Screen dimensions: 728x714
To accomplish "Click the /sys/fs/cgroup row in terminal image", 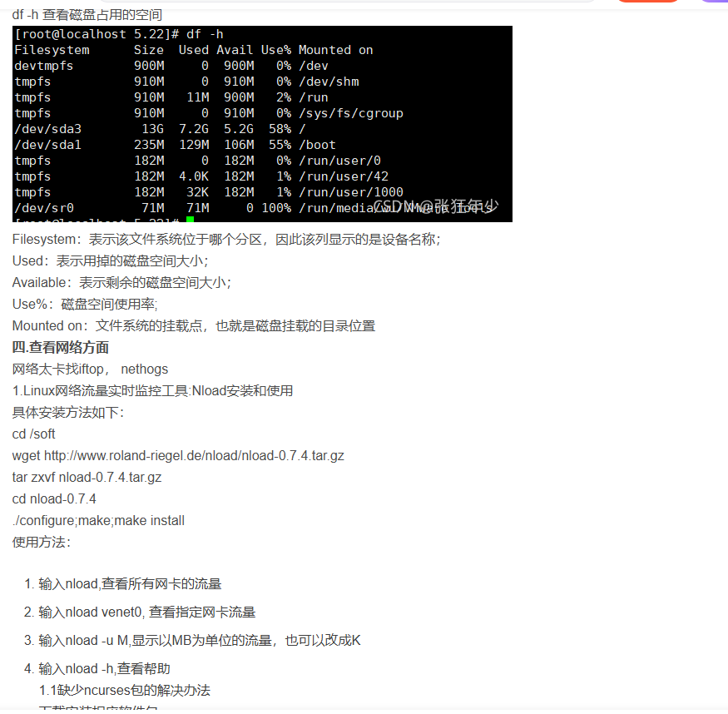I will (x=209, y=113).
